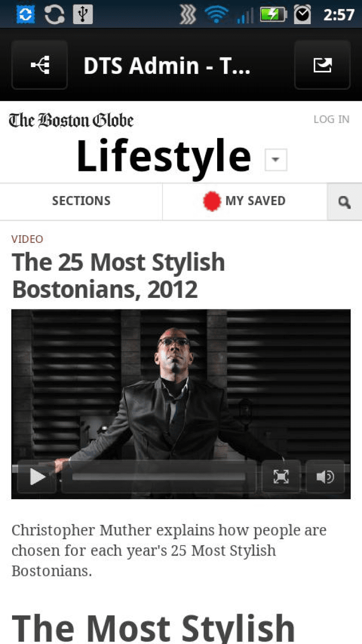The width and height of the screenshot is (362, 644).
Task: Play the Stylish Bostonians video
Action: (x=37, y=477)
